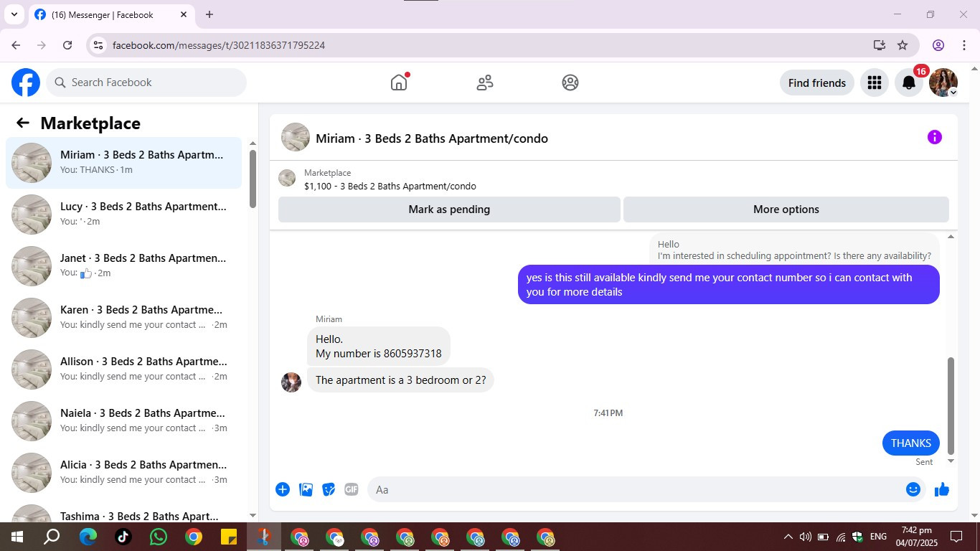Screen dimensions: 980x551
Task: Click the THANKS message bubble
Action: click(911, 443)
